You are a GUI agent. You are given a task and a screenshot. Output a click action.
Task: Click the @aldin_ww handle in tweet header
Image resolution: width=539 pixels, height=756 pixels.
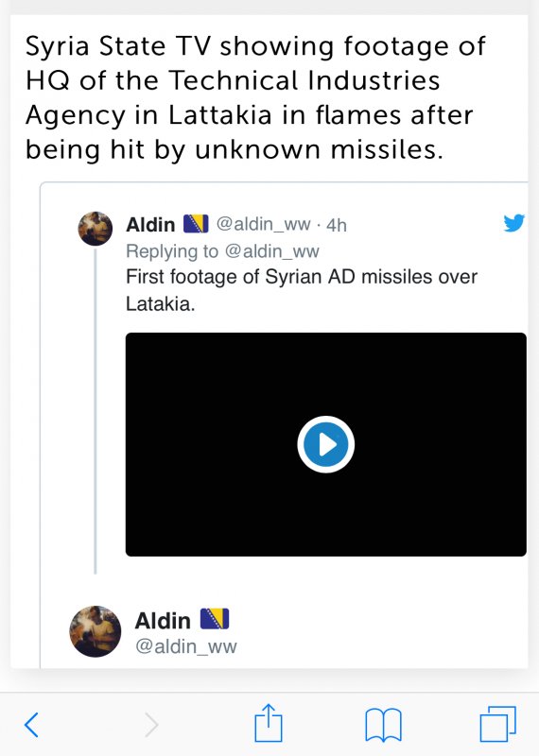click(264, 224)
